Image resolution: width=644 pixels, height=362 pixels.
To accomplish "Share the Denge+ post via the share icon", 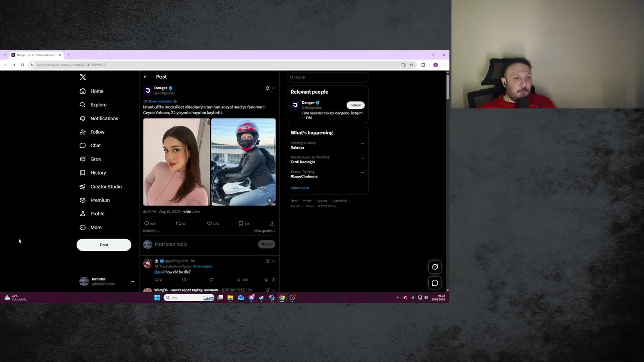I will (x=272, y=224).
